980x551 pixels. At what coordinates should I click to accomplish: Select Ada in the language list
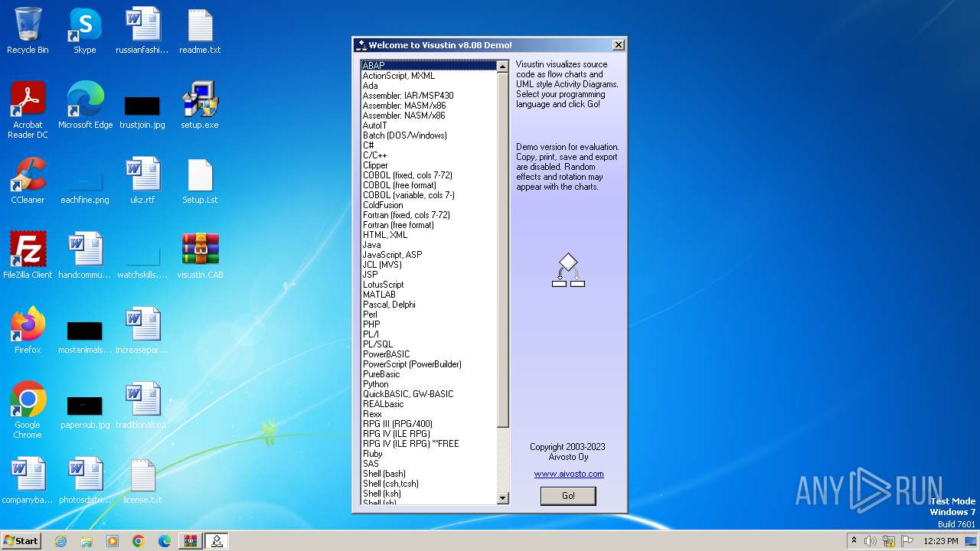(x=429, y=86)
